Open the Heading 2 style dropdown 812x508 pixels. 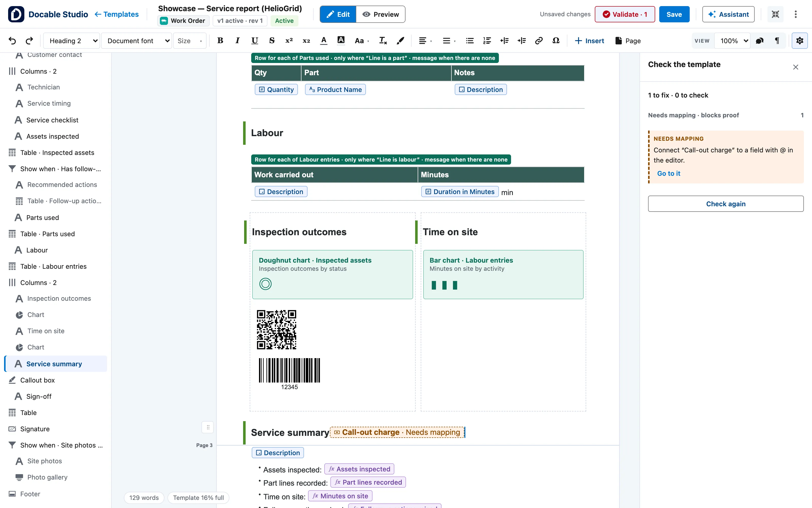coord(72,41)
